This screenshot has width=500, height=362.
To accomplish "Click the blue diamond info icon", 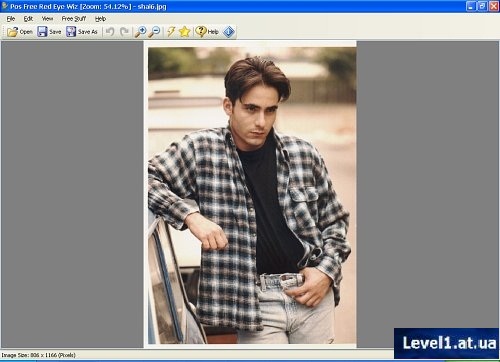I will coord(229,32).
